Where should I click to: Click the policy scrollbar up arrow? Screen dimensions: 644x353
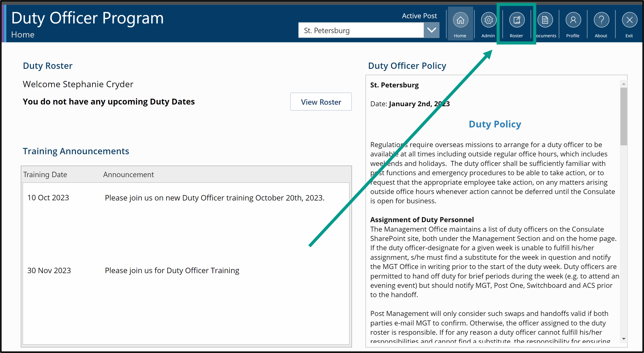coord(624,84)
